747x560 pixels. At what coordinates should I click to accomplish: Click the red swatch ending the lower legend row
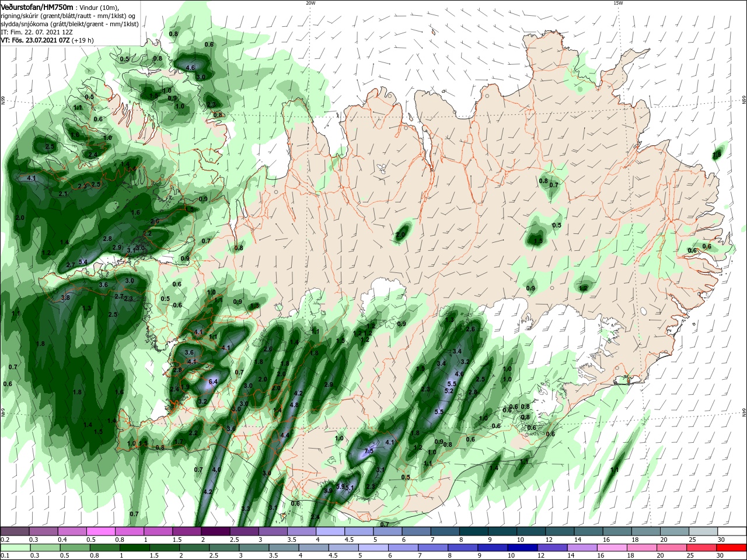click(x=731, y=548)
